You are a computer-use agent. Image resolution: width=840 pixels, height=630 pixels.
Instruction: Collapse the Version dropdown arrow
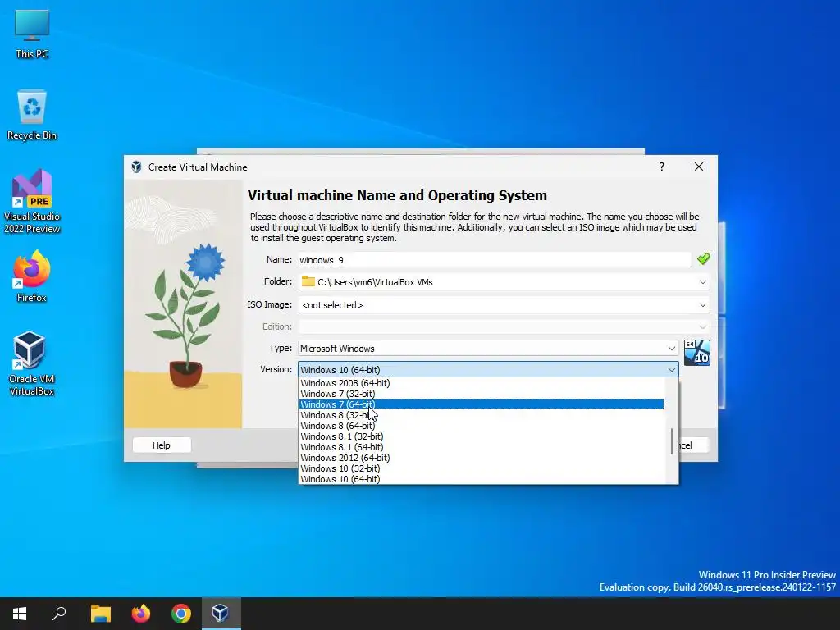(671, 370)
